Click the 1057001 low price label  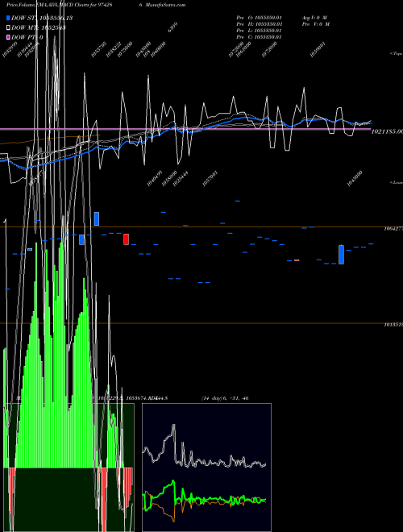(210, 179)
